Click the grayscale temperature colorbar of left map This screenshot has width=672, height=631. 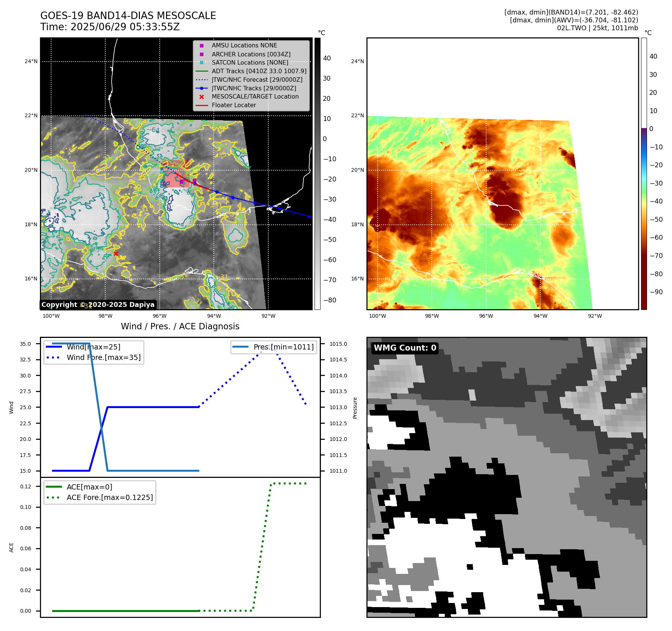click(317, 174)
